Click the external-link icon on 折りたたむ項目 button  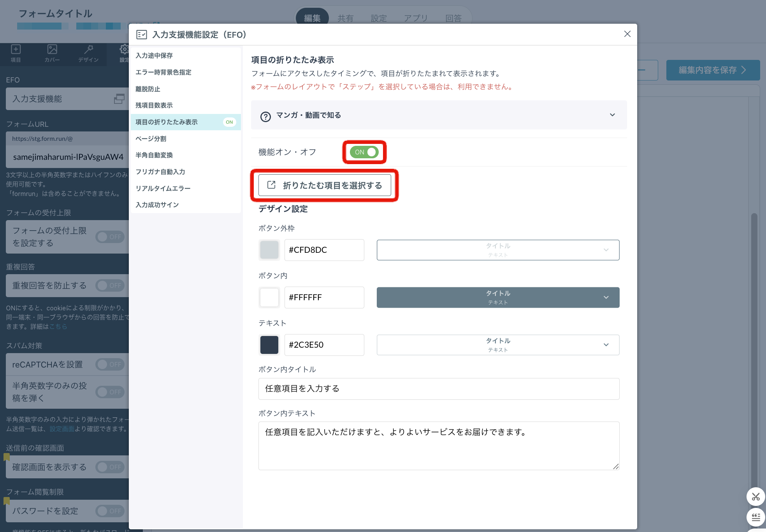(271, 185)
